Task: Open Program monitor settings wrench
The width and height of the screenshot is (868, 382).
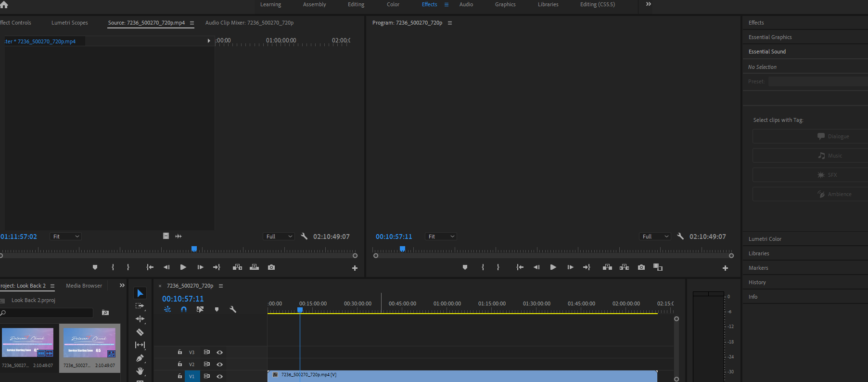Action: pyautogui.click(x=680, y=237)
